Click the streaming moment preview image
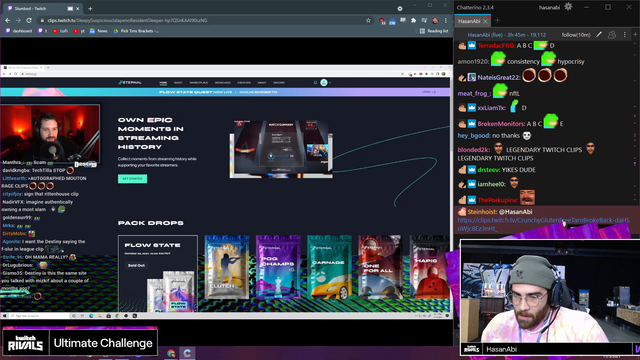 click(x=281, y=149)
